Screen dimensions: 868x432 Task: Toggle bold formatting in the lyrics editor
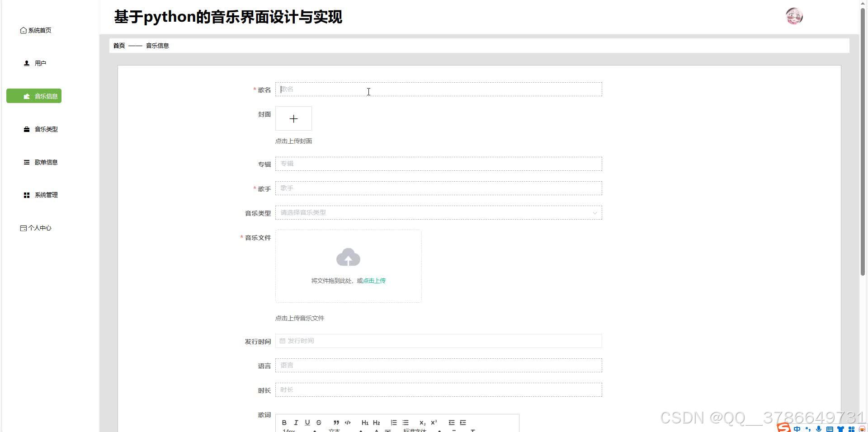coord(284,423)
